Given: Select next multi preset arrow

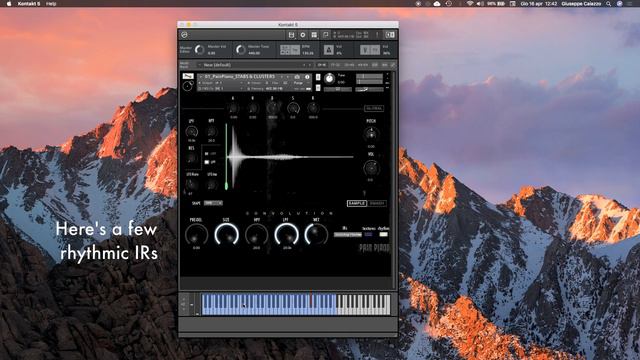Looking at the screenshot, I should pos(310,65).
